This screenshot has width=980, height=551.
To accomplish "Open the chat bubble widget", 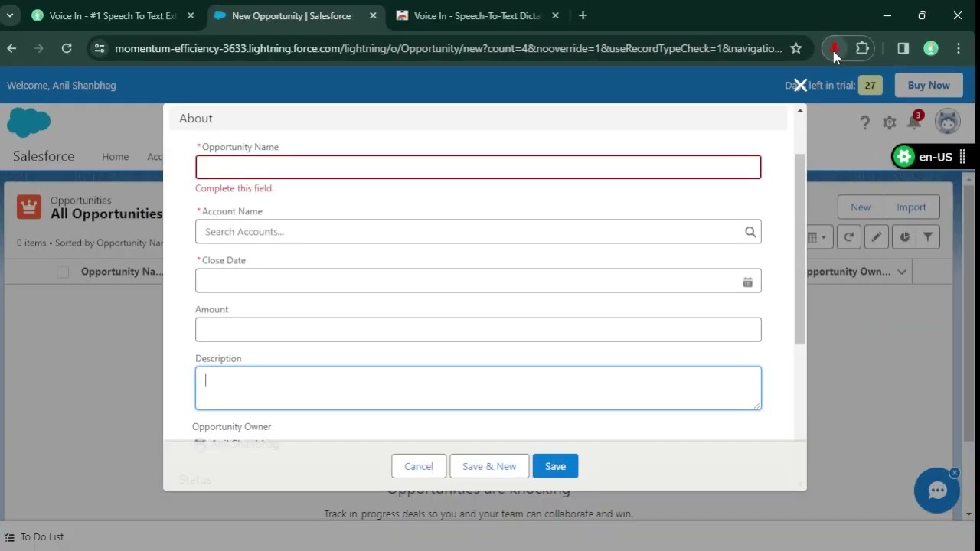I will [937, 491].
